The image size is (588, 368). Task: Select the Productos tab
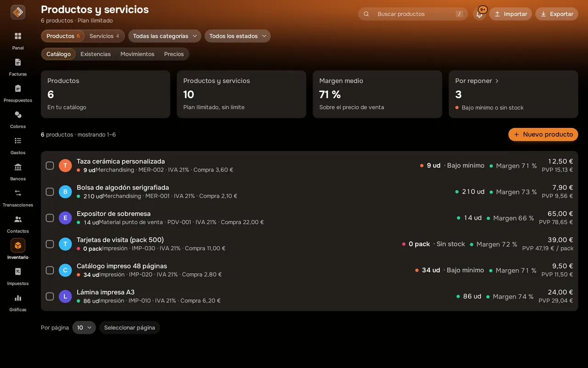click(63, 36)
